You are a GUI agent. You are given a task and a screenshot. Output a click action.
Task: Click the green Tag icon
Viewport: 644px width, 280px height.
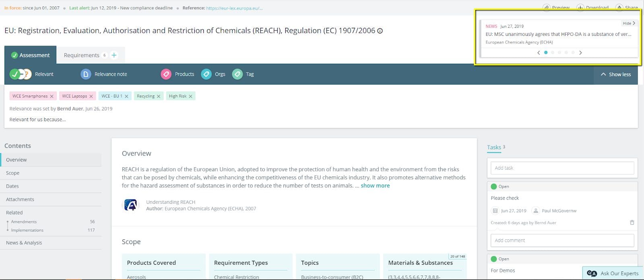(x=237, y=74)
